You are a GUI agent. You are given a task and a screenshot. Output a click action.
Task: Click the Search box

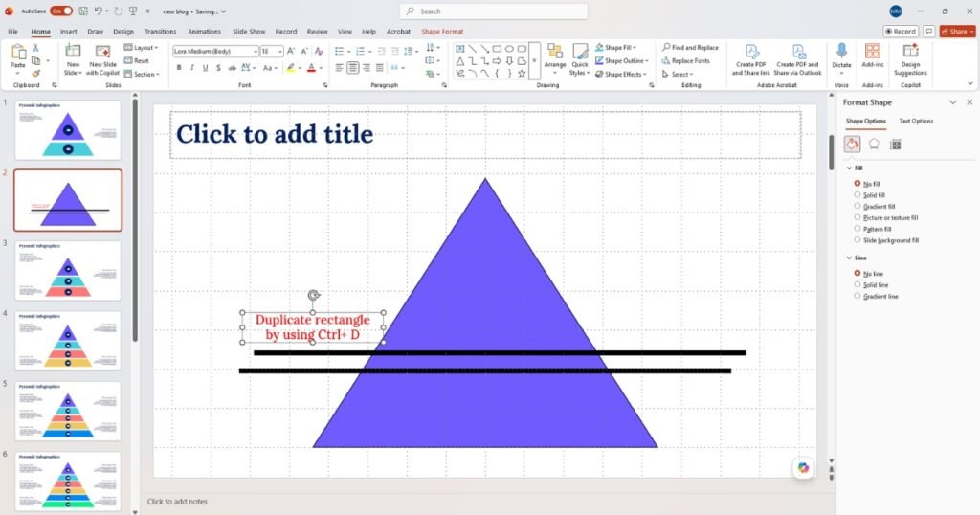click(x=494, y=11)
